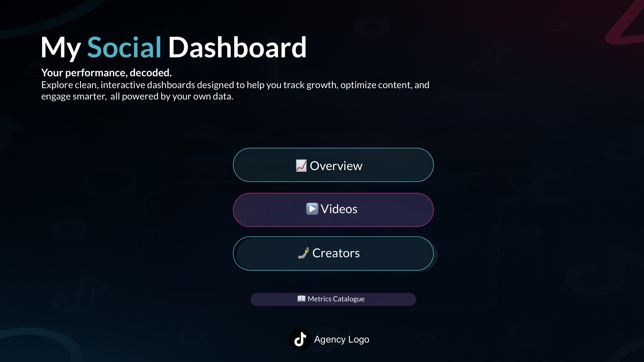Go to the Creators dashboard
Viewport: 644px width, 362px height.
coord(333,253)
